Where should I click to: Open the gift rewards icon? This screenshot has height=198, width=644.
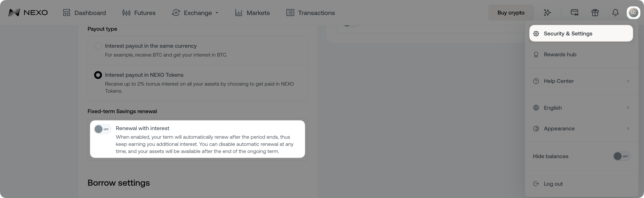(595, 13)
